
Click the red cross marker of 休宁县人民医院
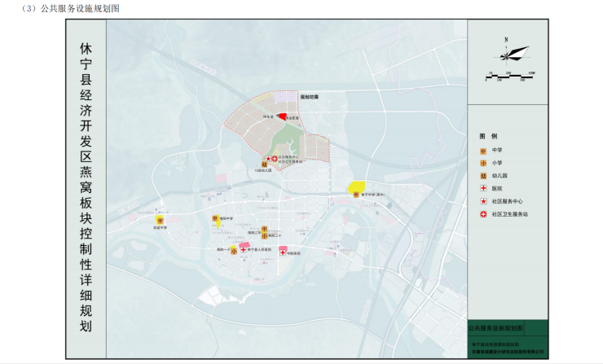click(244, 250)
